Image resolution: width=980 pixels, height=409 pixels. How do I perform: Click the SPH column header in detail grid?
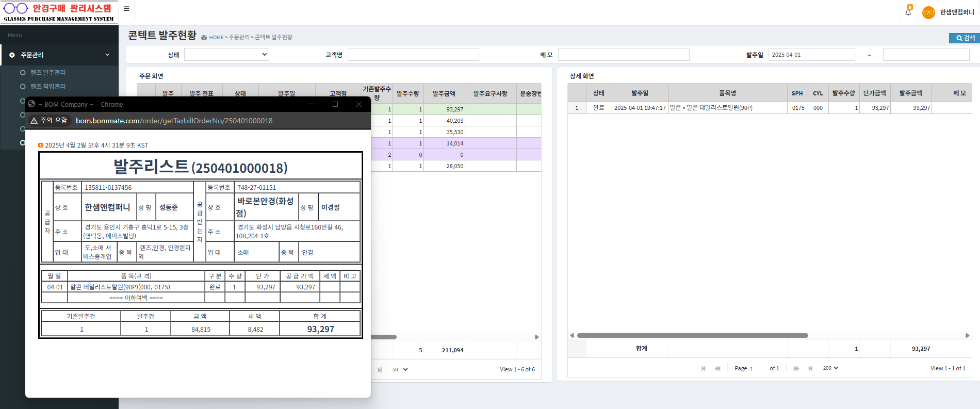[x=797, y=93]
